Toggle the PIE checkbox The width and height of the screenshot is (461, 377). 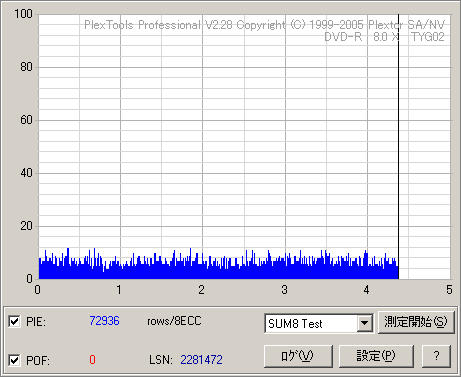click(x=14, y=322)
